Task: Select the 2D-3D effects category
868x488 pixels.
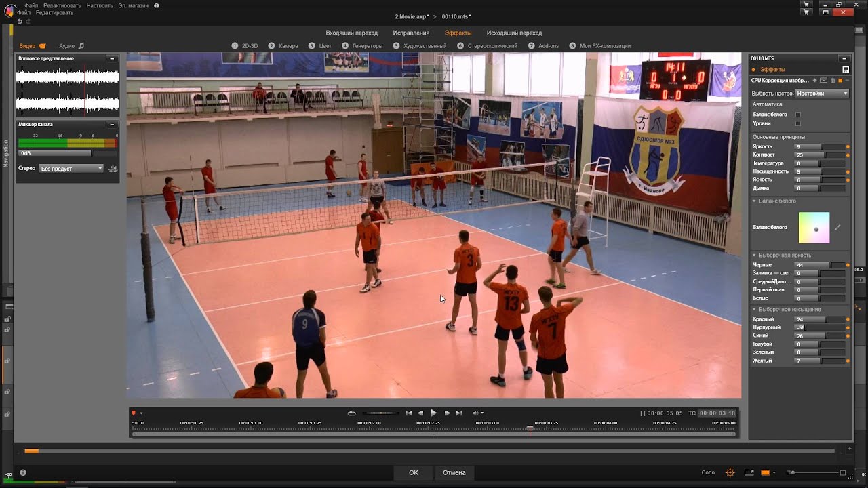Action: coord(245,46)
